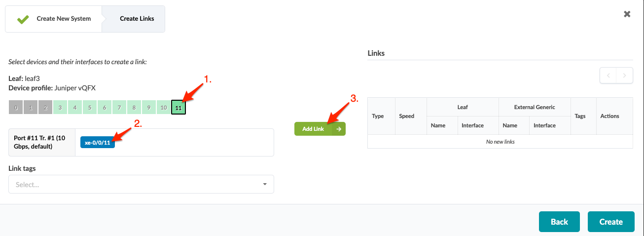Pick port number 5

[90, 107]
